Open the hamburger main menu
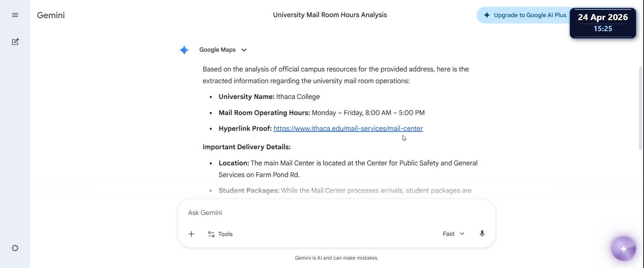Viewport: 644px width, 268px height. 15,15
